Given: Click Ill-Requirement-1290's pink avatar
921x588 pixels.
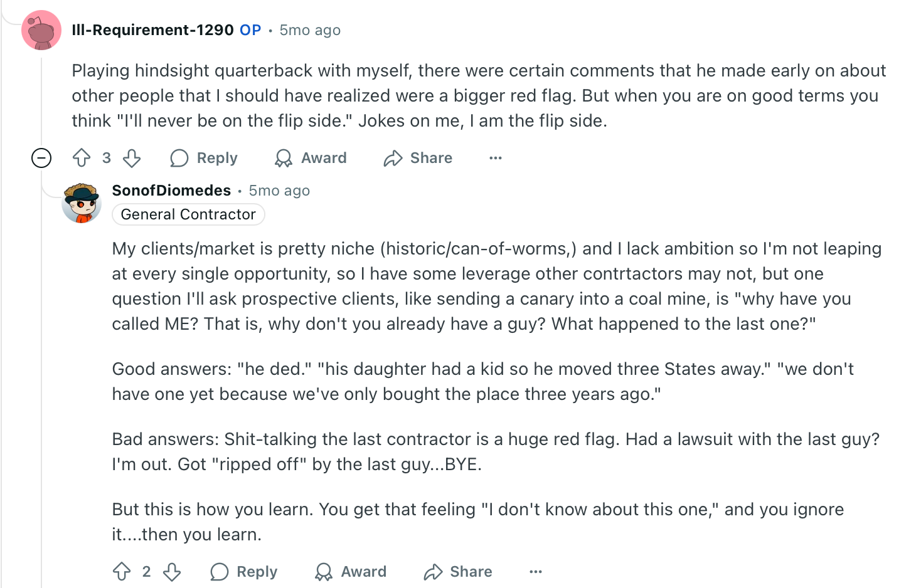Looking at the screenshot, I should [41, 30].
